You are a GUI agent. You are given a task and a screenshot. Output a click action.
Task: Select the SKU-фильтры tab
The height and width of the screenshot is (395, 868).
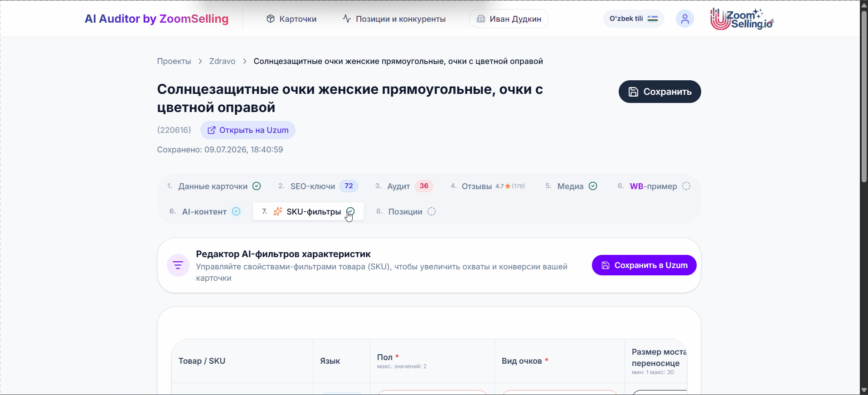(308, 212)
